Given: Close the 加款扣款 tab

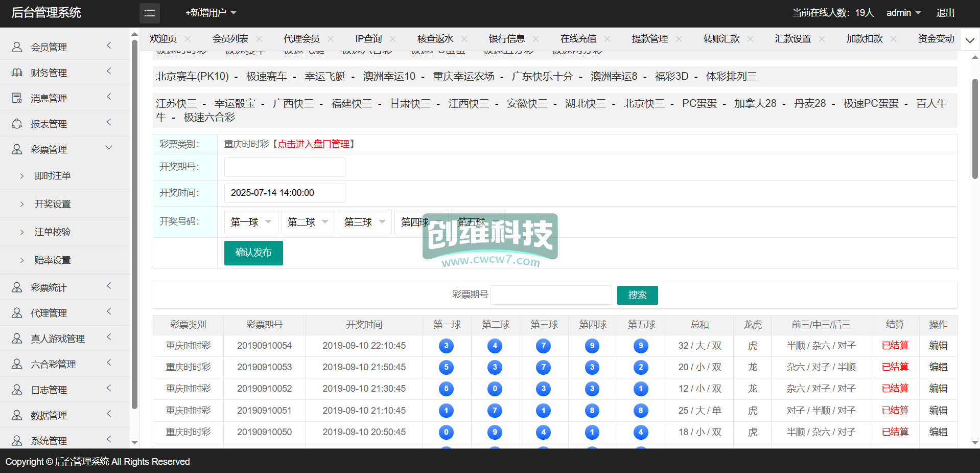Looking at the screenshot, I should tap(893, 39).
